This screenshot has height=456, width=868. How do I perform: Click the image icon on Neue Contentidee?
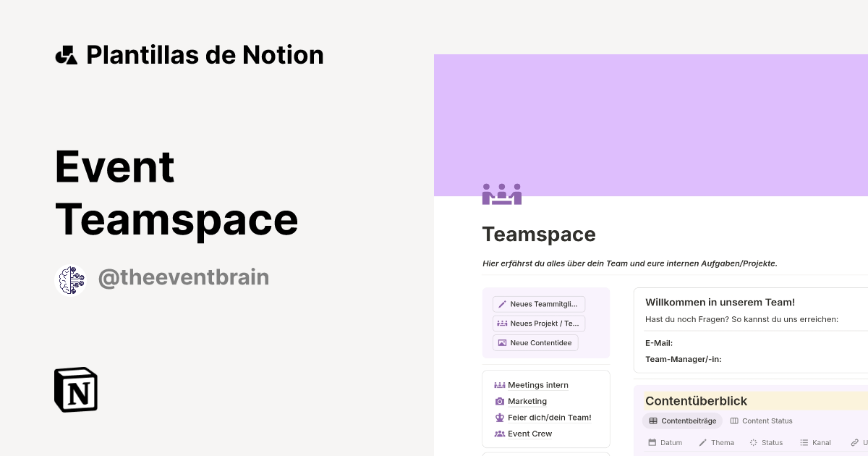coord(502,342)
